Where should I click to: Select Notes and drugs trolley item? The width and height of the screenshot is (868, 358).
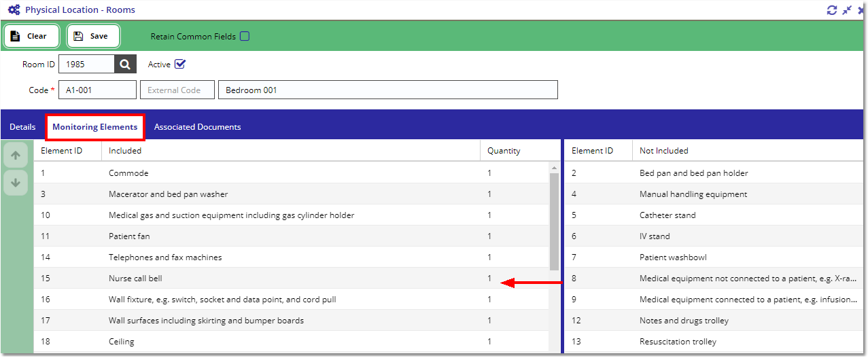(715, 321)
